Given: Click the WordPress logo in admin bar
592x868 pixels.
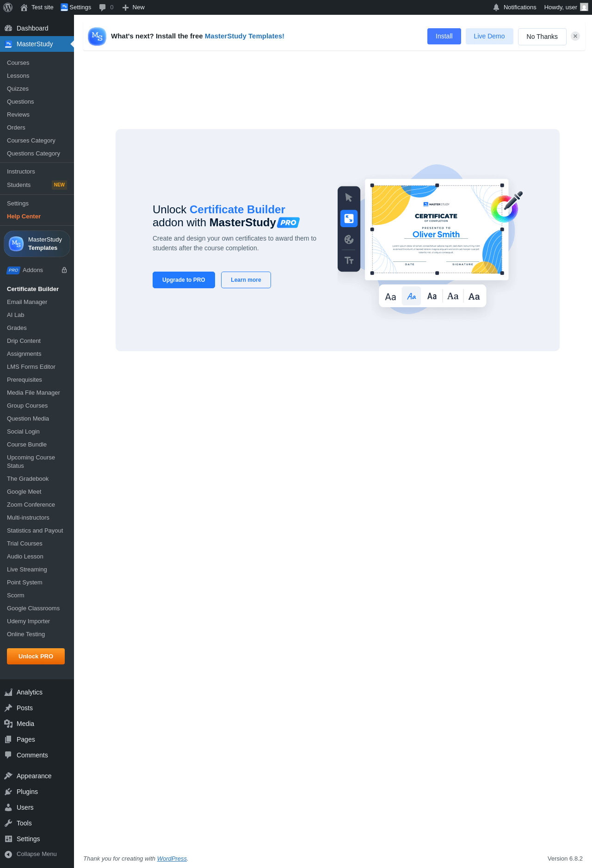Looking at the screenshot, I should coord(8,7).
